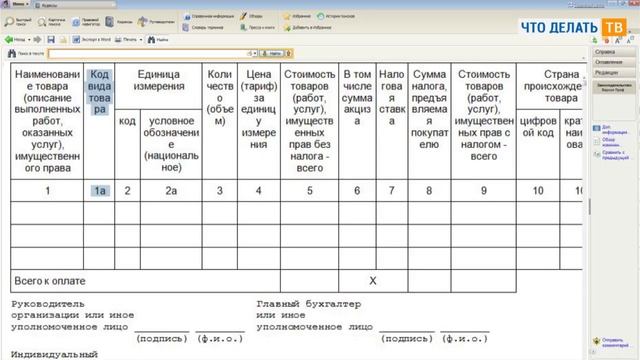This screenshot has height=360, width=640.
Task: Send a comment via Отправить комментарий link
Action: point(611,342)
